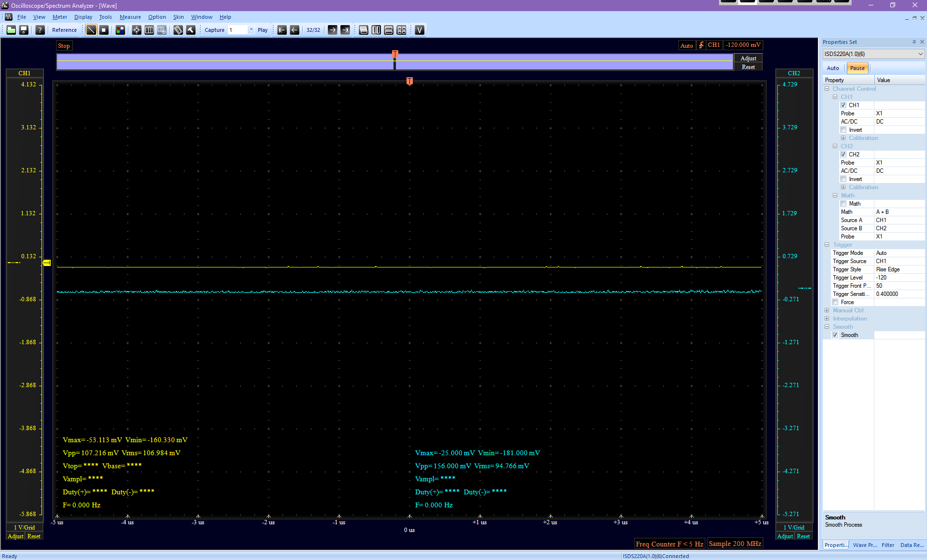This screenshot has width=927, height=560.
Task: Go to previous captured frame arrow
Action: click(295, 30)
